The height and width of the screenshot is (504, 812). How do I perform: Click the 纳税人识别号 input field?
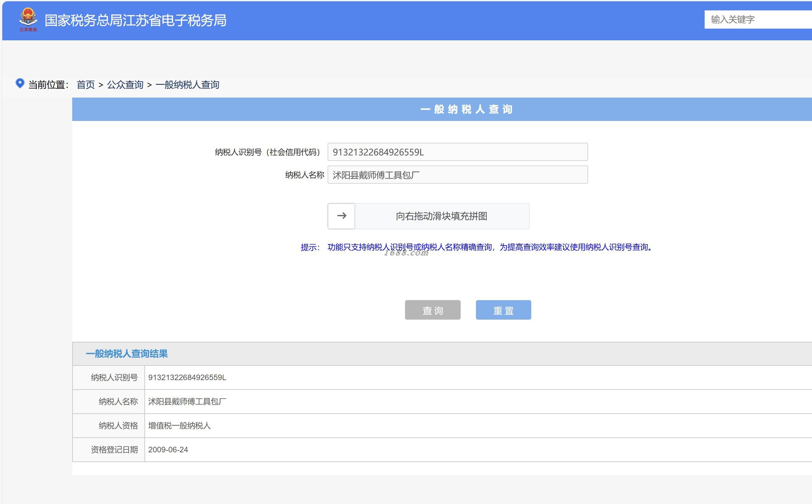click(x=457, y=152)
